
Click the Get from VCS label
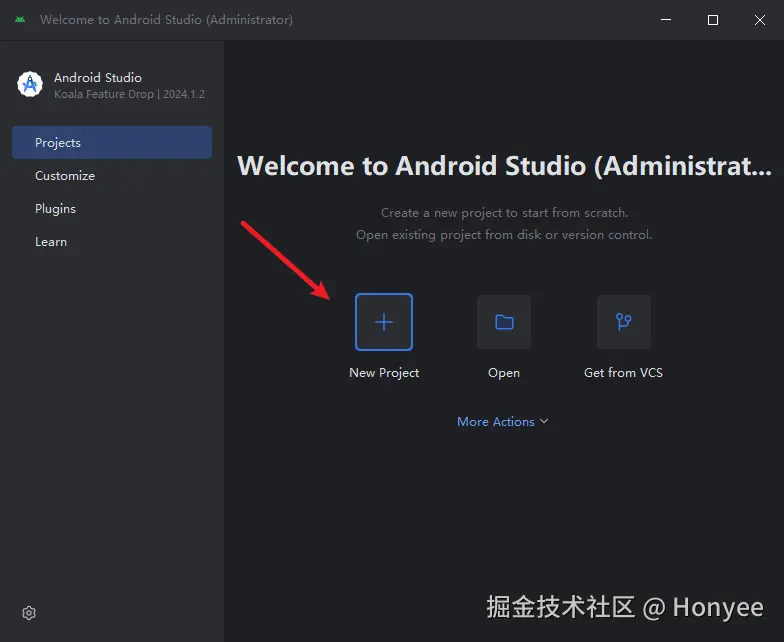coord(624,372)
